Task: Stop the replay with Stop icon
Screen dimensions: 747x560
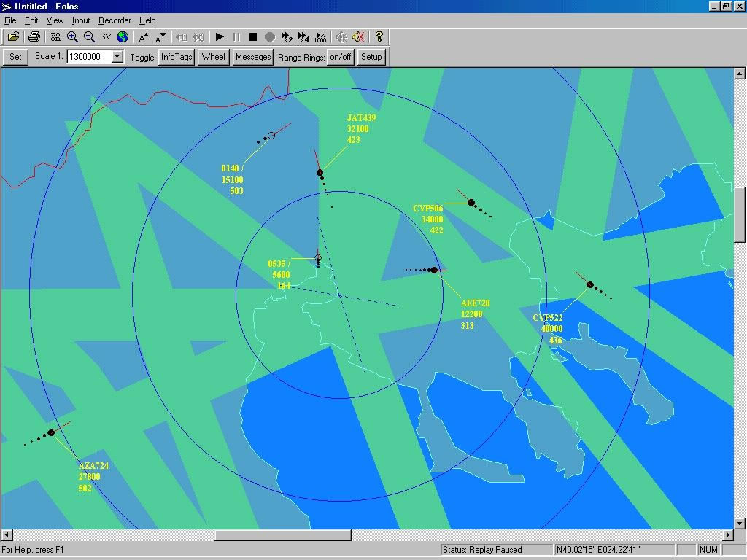Action: pyautogui.click(x=253, y=36)
